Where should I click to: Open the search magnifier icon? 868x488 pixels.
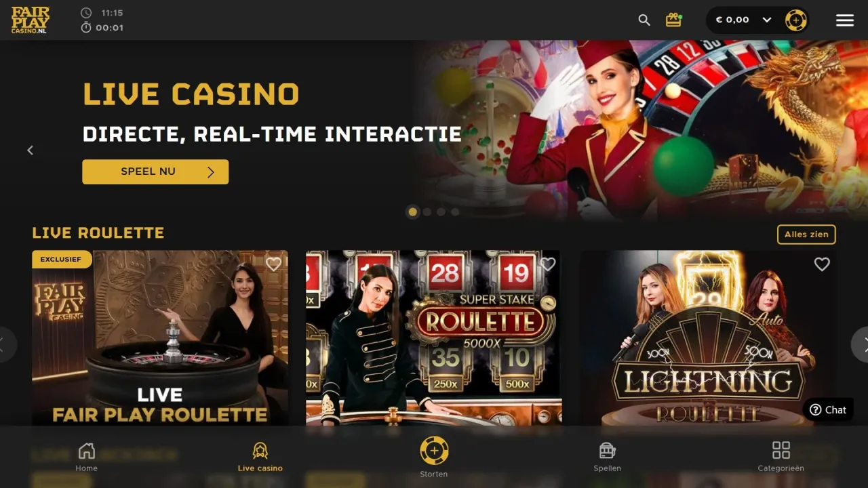click(x=644, y=20)
